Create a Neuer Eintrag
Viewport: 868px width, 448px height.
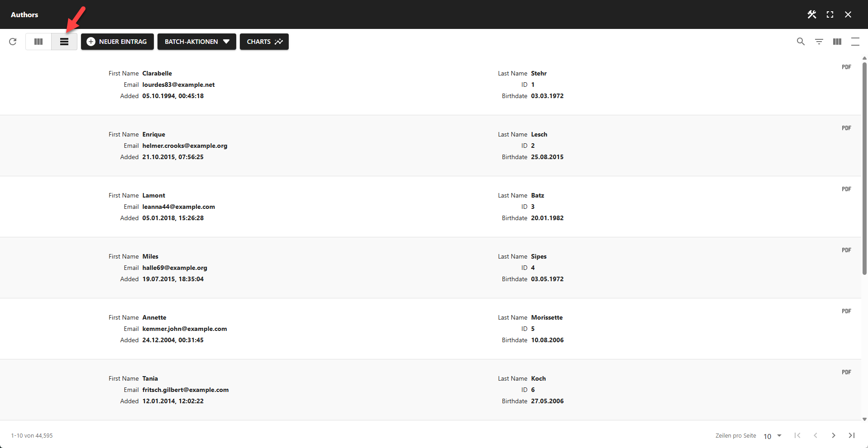tap(117, 42)
